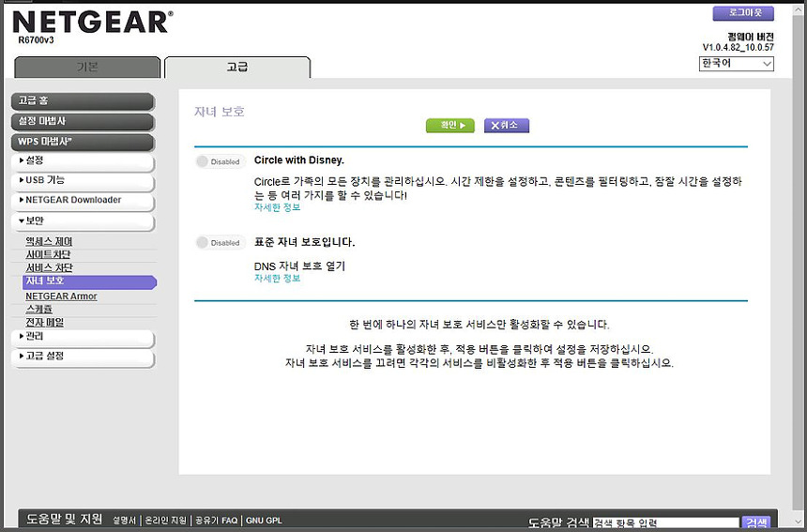Expand the NETGEAR Downloader section

click(x=83, y=201)
